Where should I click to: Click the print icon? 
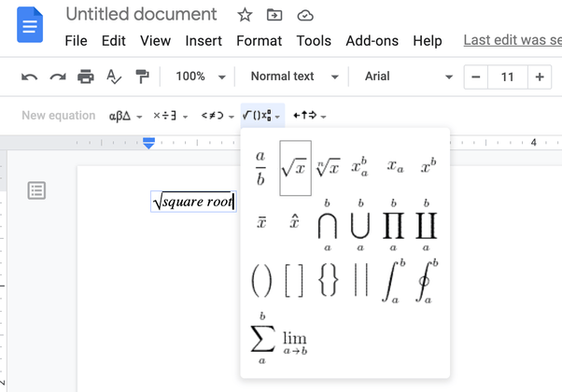[86, 77]
